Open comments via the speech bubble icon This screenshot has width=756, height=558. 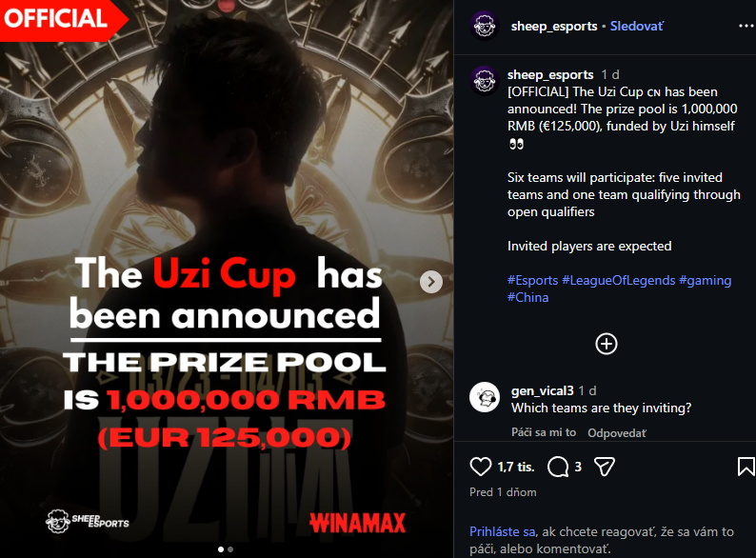(x=558, y=467)
